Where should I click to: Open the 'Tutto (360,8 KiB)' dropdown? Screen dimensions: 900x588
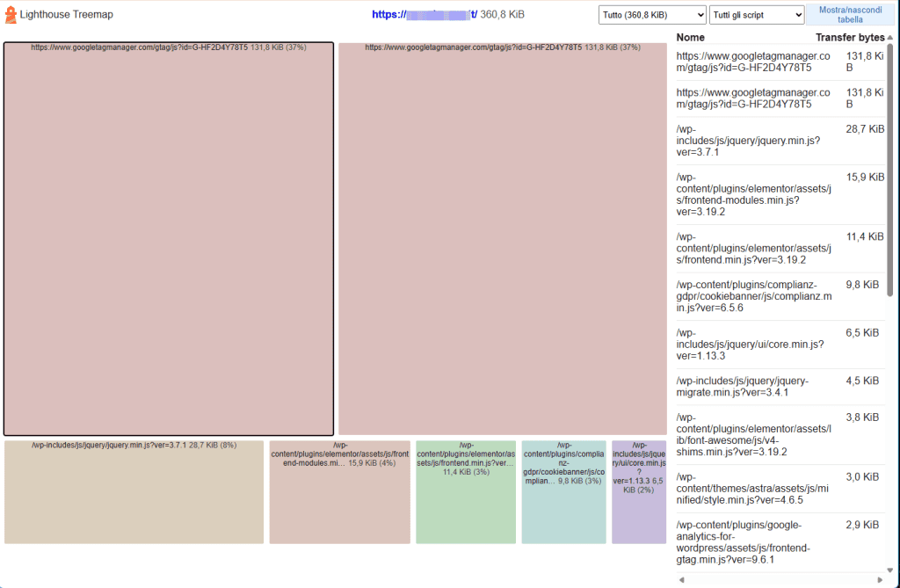652,15
